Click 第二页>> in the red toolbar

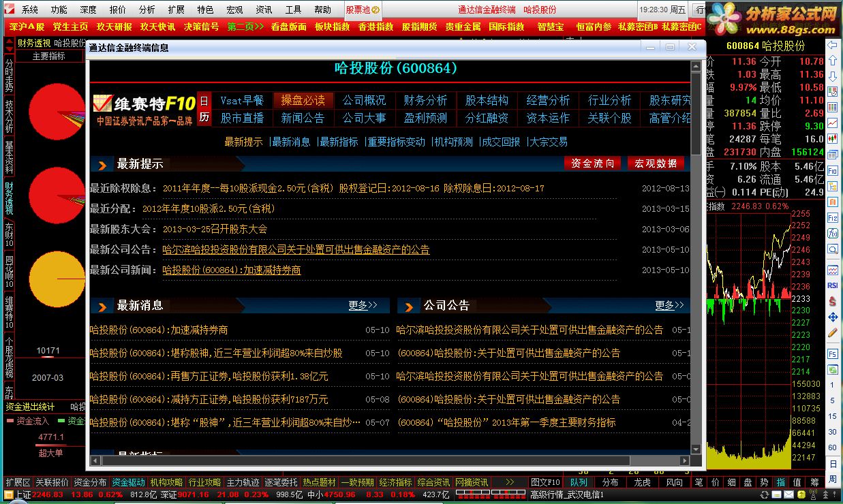click(x=245, y=27)
